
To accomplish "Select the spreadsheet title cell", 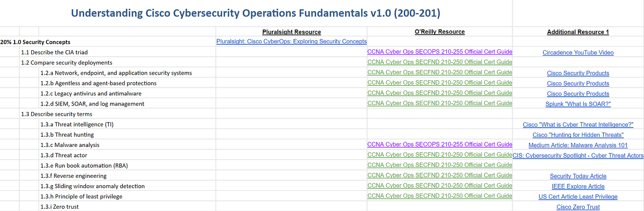I will pyautogui.click(x=256, y=13).
